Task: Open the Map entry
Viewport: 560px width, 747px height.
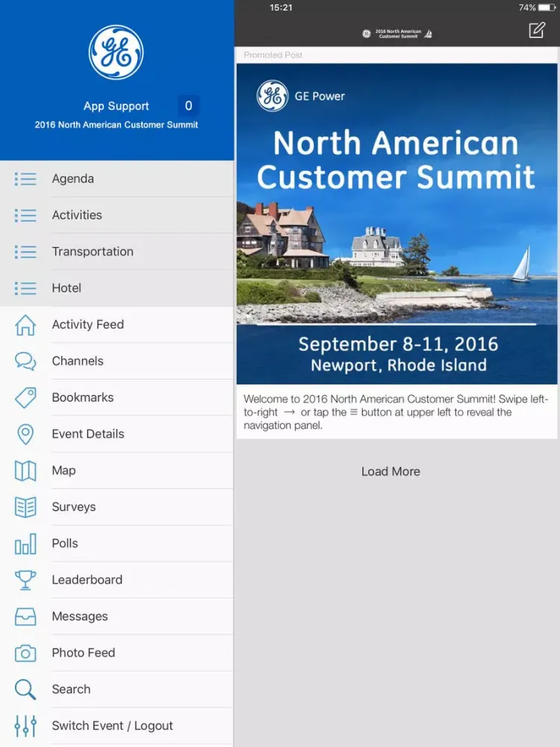Action: [116, 471]
